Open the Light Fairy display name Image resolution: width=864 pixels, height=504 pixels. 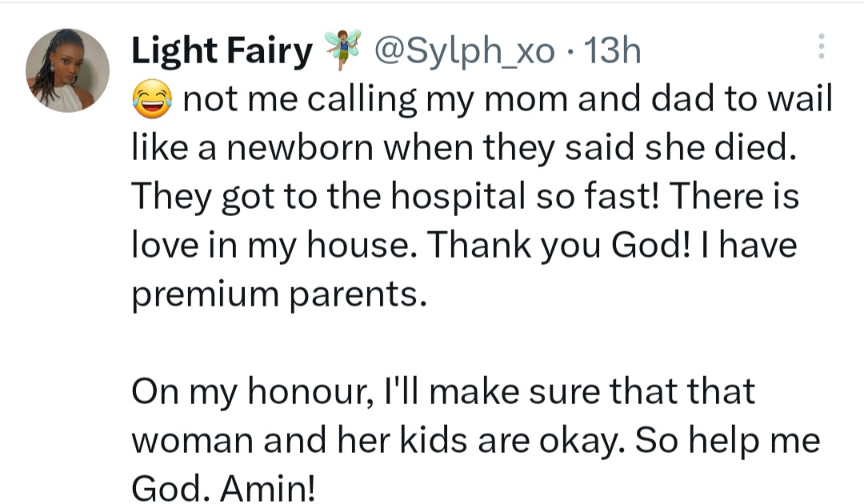click(222, 51)
